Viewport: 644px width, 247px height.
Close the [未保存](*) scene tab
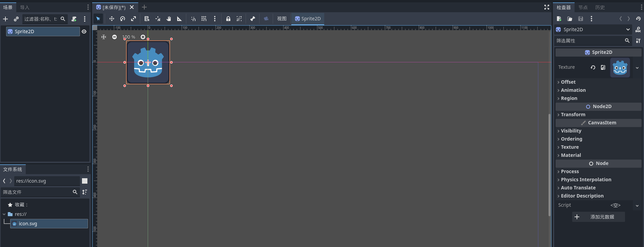tap(132, 7)
